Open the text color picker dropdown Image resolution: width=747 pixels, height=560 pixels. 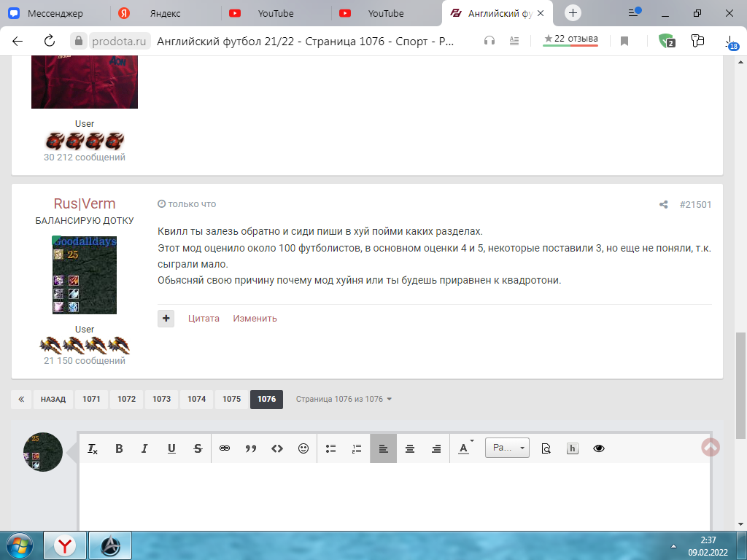(x=464, y=449)
